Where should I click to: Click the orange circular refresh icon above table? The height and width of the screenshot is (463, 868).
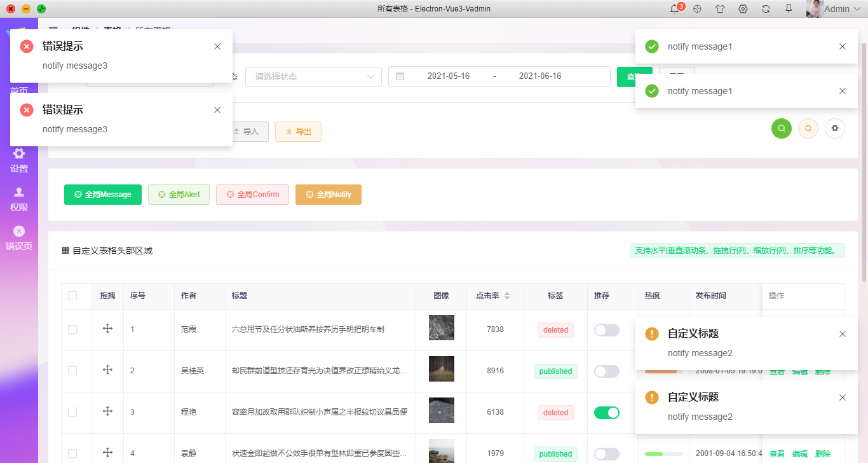pyautogui.click(x=808, y=128)
